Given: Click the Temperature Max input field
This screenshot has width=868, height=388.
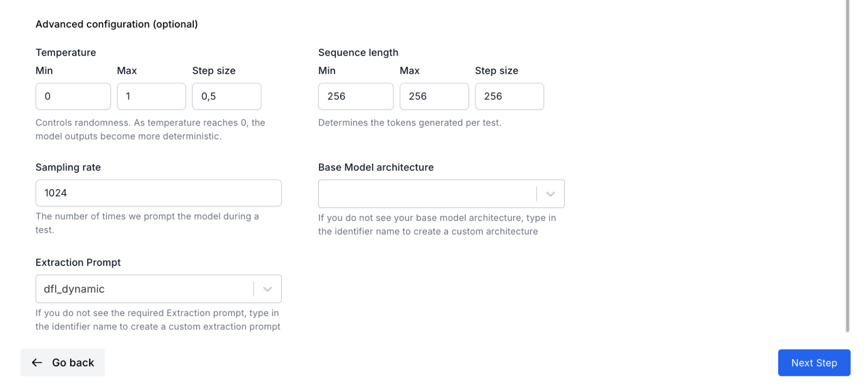Looking at the screenshot, I should (x=151, y=96).
